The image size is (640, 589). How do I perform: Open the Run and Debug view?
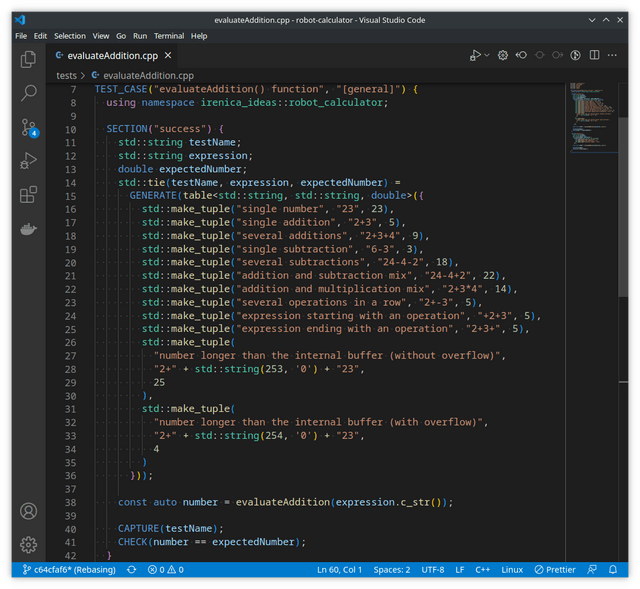(28, 161)
